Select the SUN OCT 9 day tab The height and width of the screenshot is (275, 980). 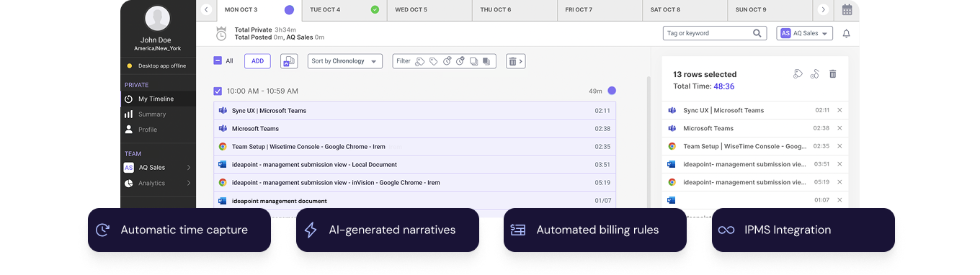pos(770,10)
